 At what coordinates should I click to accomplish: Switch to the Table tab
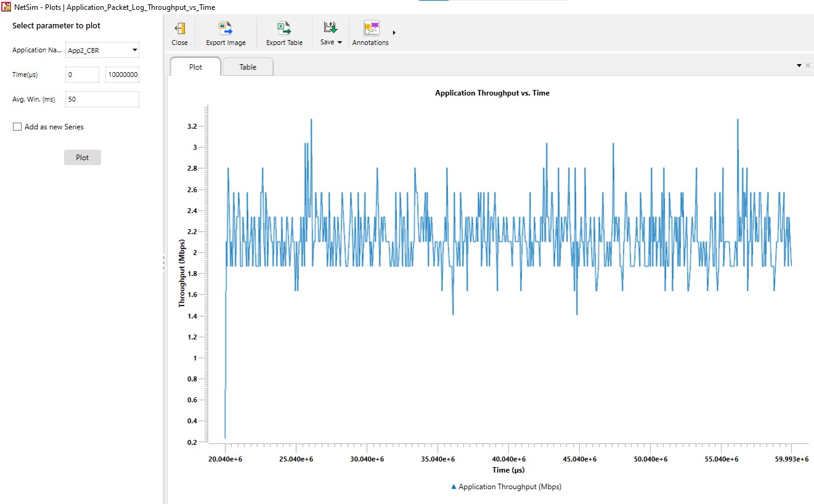pyautogui.click(x=248, y=67)
